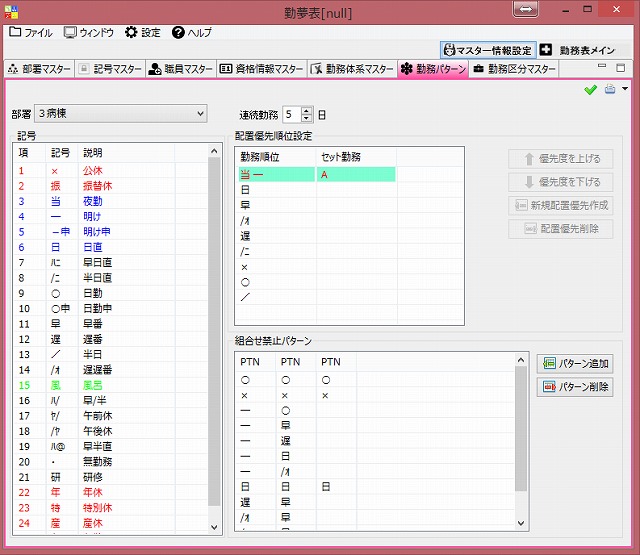Screen dimensions: 640x555
Task: Click the セット勤務 column header
Action: click(x=356, y=157)
